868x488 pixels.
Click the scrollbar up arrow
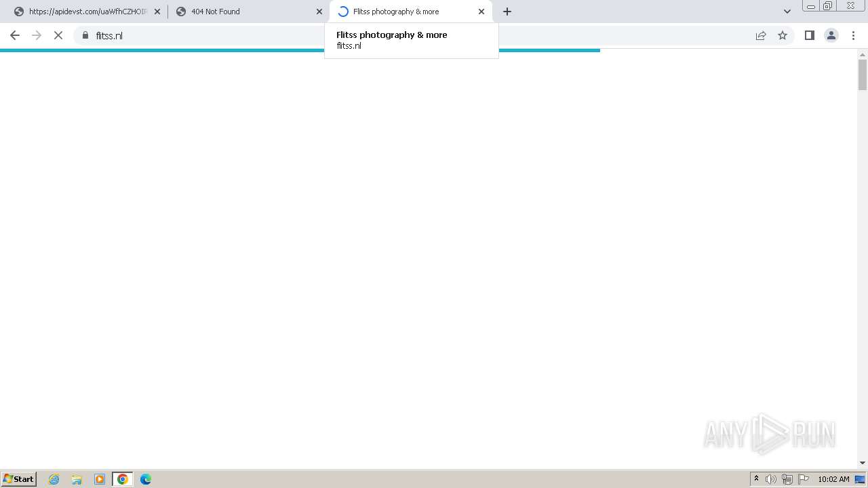pos(863,54)
